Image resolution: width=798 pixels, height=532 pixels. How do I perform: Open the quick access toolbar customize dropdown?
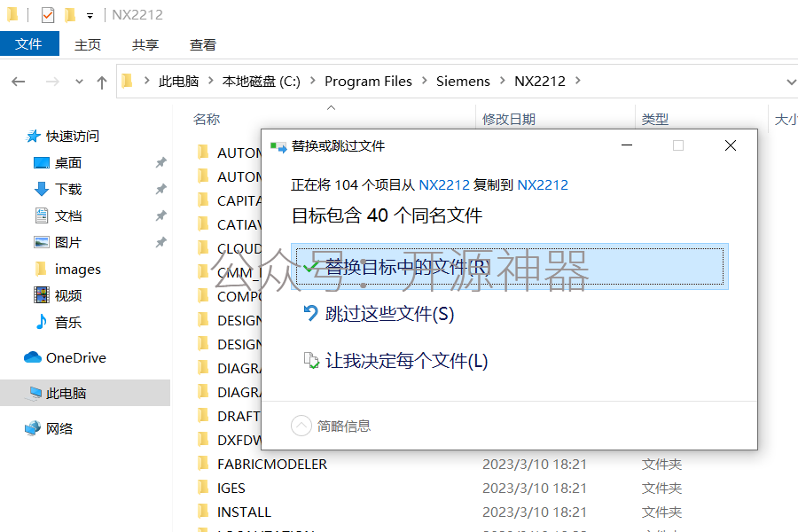(x=90, y=16)
